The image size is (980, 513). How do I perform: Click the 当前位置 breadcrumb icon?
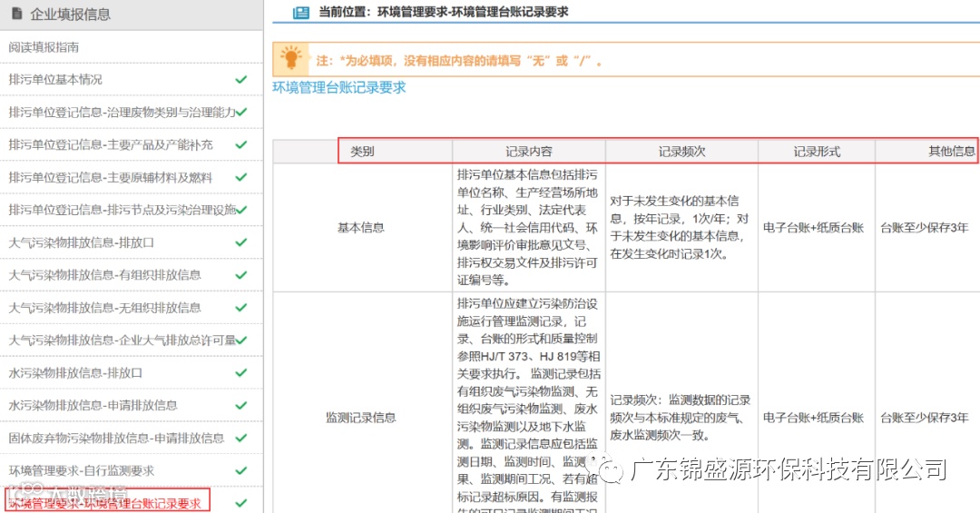tap(301, 12)
